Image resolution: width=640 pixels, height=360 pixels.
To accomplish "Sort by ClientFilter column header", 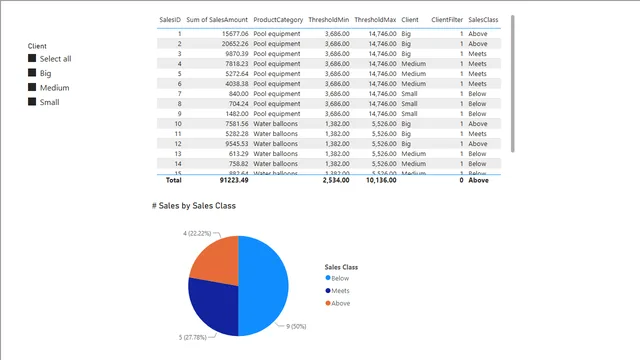I will pyautogui.click(x=447, y=20).
